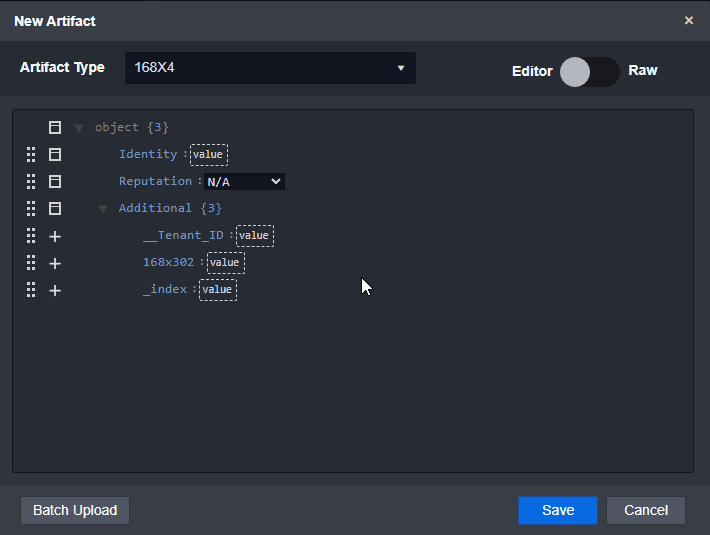Click the plus icon next to _index

click(55, 290)
